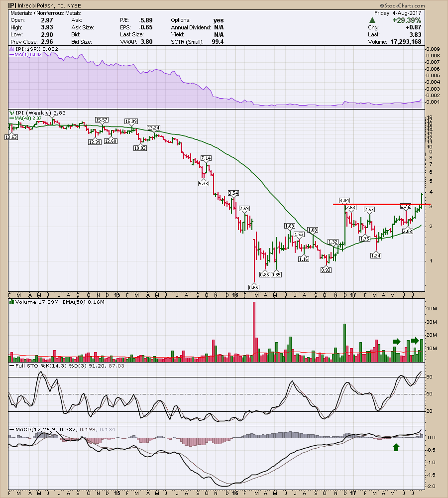Click the Last price 3.83 in header
This screenshot has height=498, width=448.
click(x=415, y=35)
